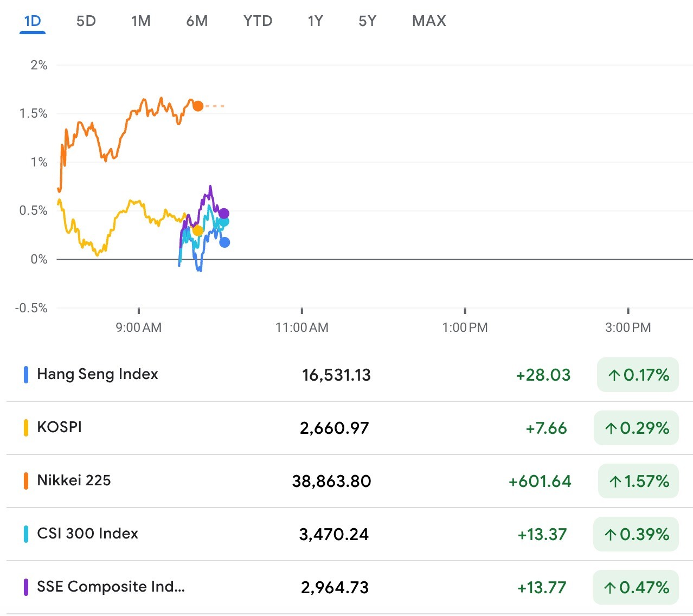Click the CSI 300 0.39% change badge

[636, 534]
